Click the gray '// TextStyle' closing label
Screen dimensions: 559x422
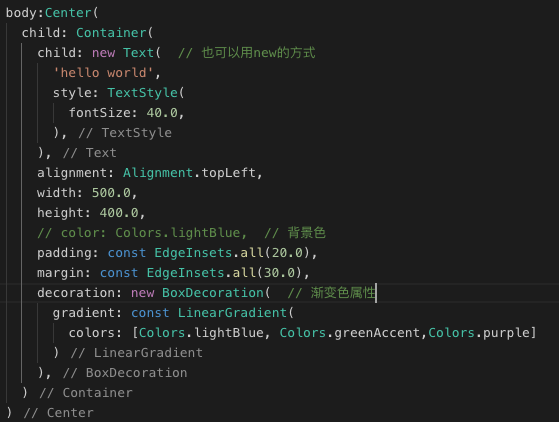(125, 133)
